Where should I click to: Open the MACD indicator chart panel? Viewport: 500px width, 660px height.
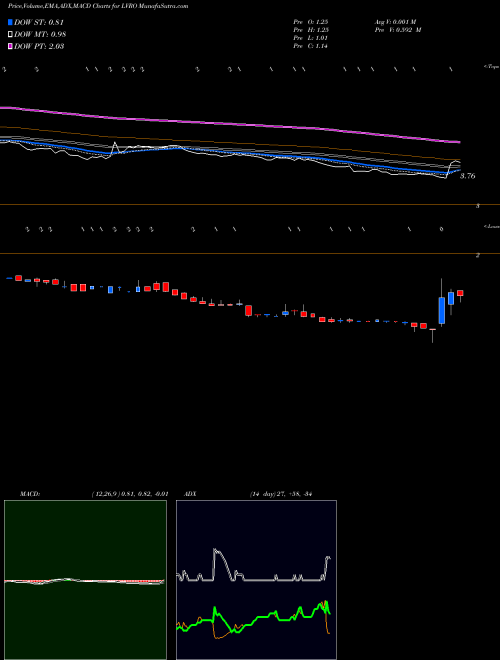pos(85,580)
